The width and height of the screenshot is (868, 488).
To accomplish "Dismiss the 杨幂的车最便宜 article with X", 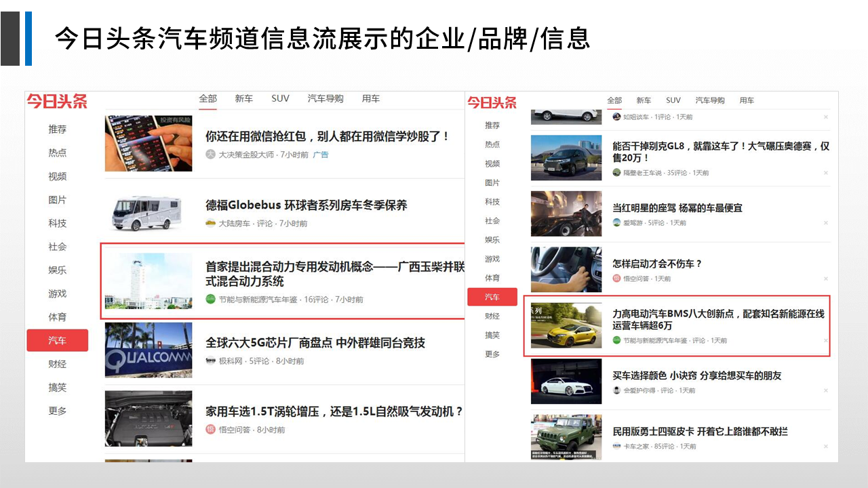I will point(825,222).
